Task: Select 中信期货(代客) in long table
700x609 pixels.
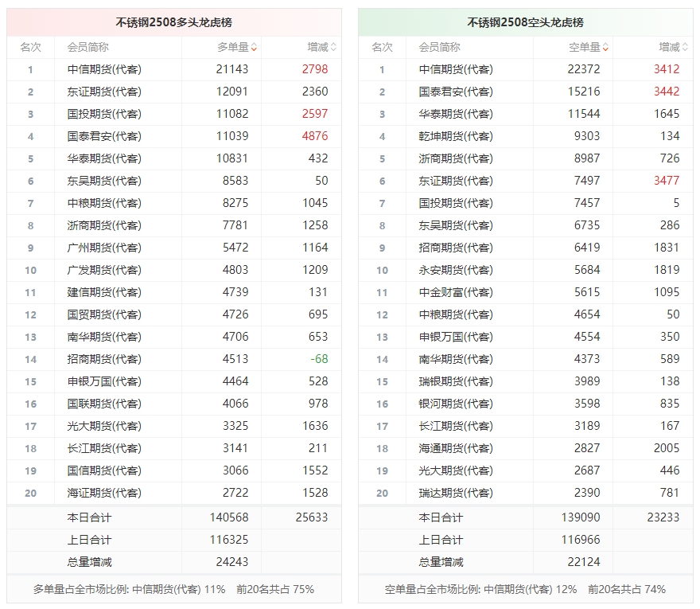Action: [x=104, y=69]
